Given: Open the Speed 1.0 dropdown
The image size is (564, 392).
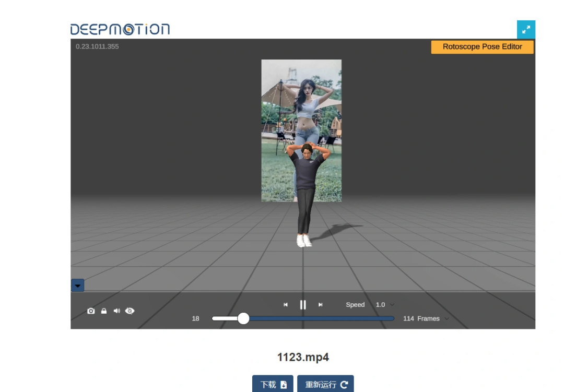Looking at the screenshot, I should (385, 305).
